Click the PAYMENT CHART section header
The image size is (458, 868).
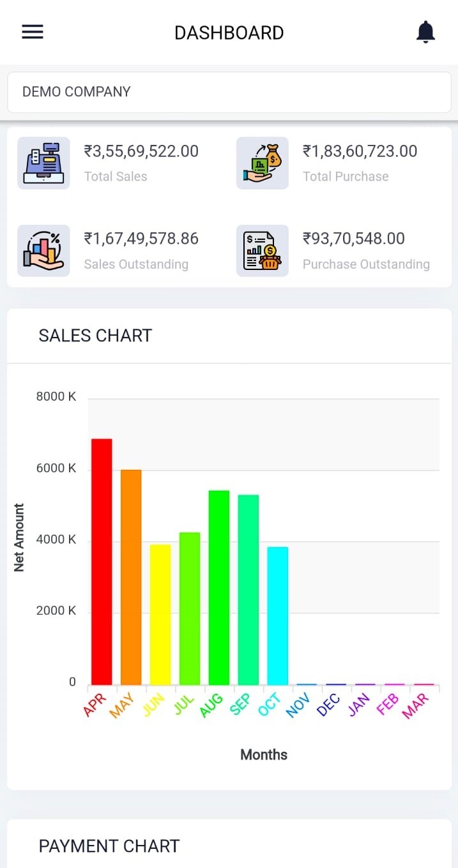point(109,846)
